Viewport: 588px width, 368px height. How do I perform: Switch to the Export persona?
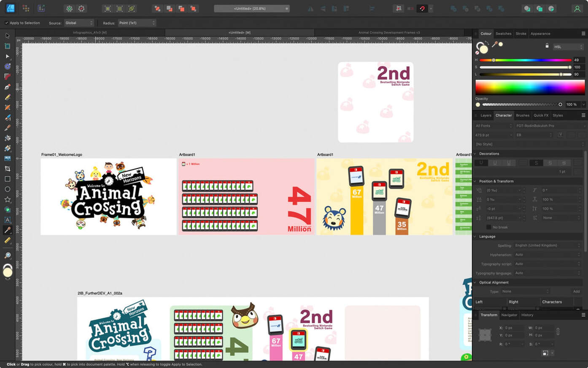[41, 8]
